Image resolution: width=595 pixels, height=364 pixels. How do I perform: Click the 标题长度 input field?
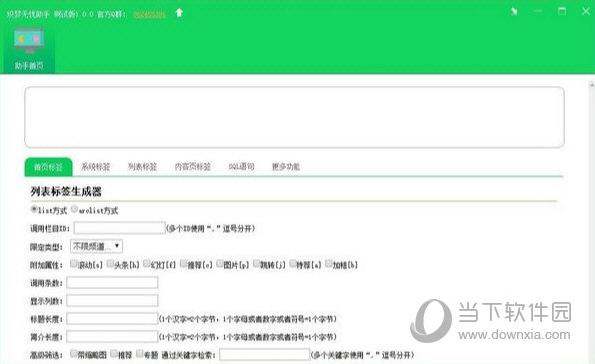(112, 318)
